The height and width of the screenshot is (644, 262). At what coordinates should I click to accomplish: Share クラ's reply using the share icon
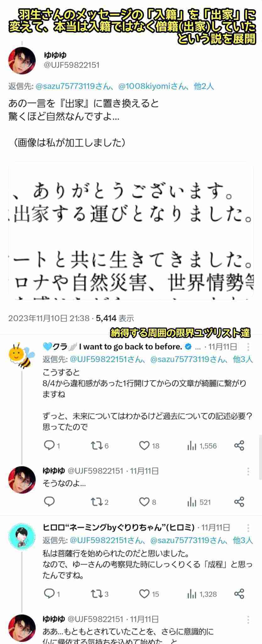click(x=239, y=445)
